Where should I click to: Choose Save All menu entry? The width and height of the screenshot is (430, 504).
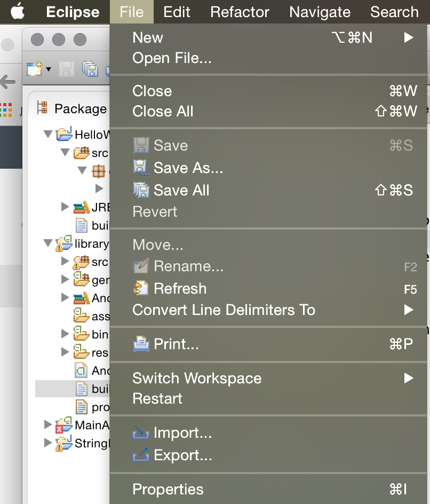pos(268,190)
